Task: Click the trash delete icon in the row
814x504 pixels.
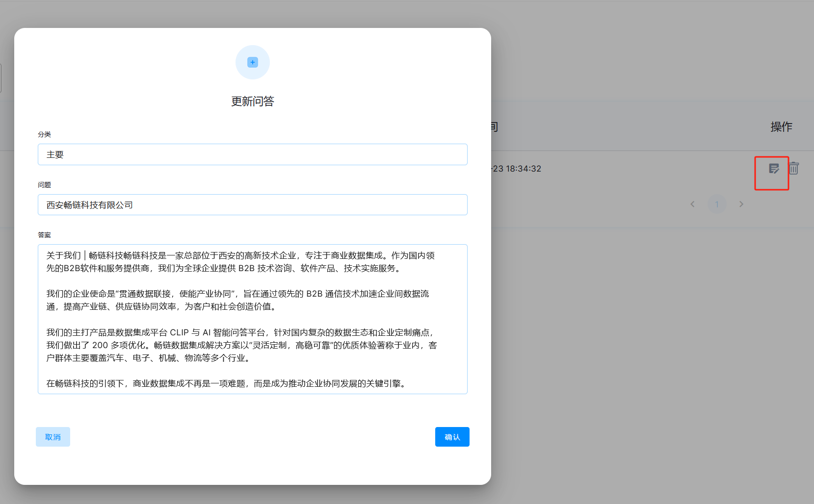Action: [794, 169]
